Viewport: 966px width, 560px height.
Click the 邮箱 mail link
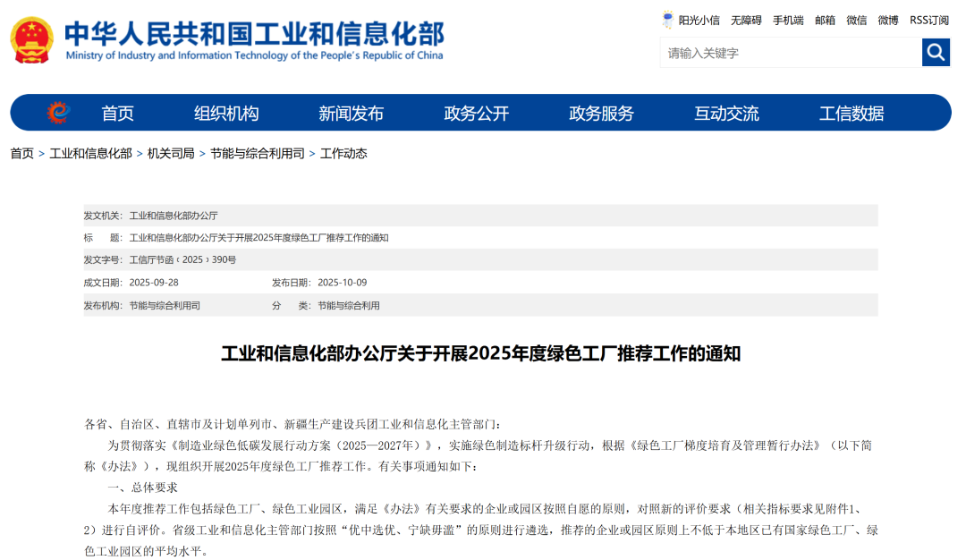coord(825,19)
